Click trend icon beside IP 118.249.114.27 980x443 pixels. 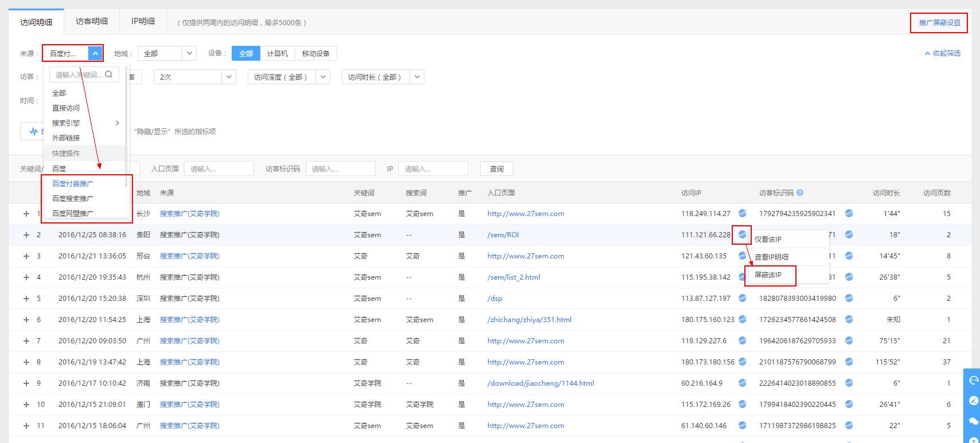coord(743,213)
